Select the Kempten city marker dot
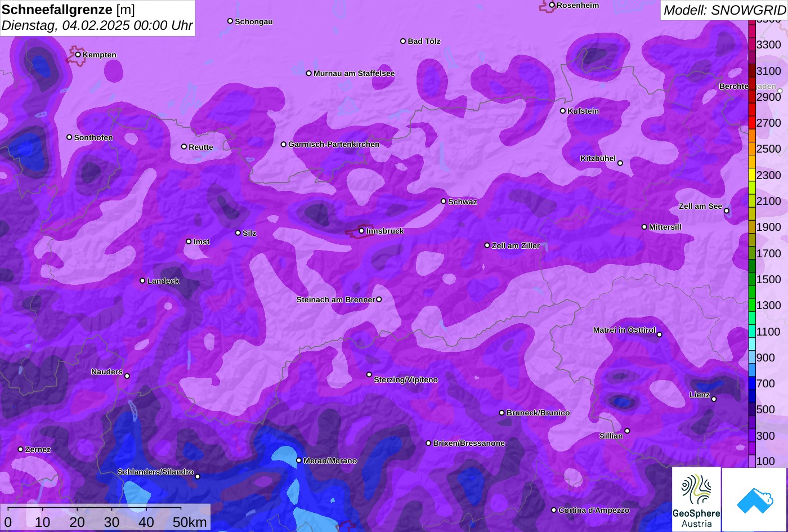 pos(78,55)
